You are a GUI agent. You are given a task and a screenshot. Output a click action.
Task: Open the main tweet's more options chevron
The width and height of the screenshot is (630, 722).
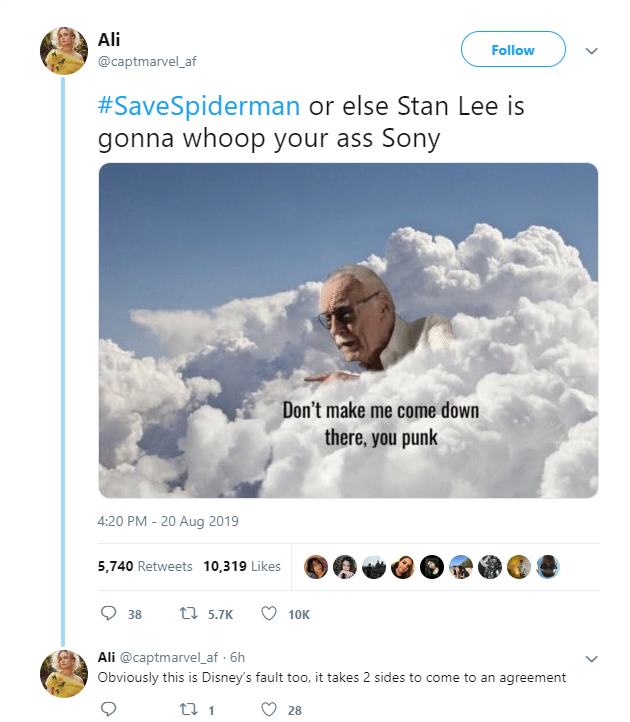pos(590,50)
